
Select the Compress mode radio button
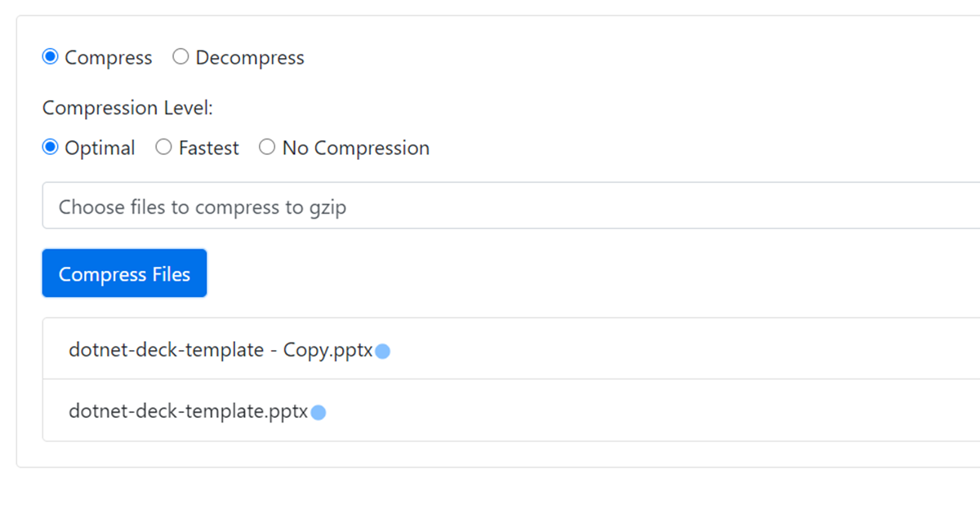coord(50,56)
